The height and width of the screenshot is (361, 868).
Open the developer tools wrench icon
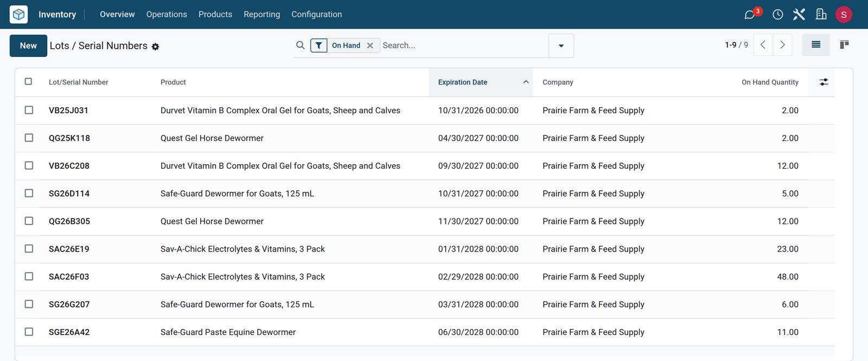pos(799,15)
